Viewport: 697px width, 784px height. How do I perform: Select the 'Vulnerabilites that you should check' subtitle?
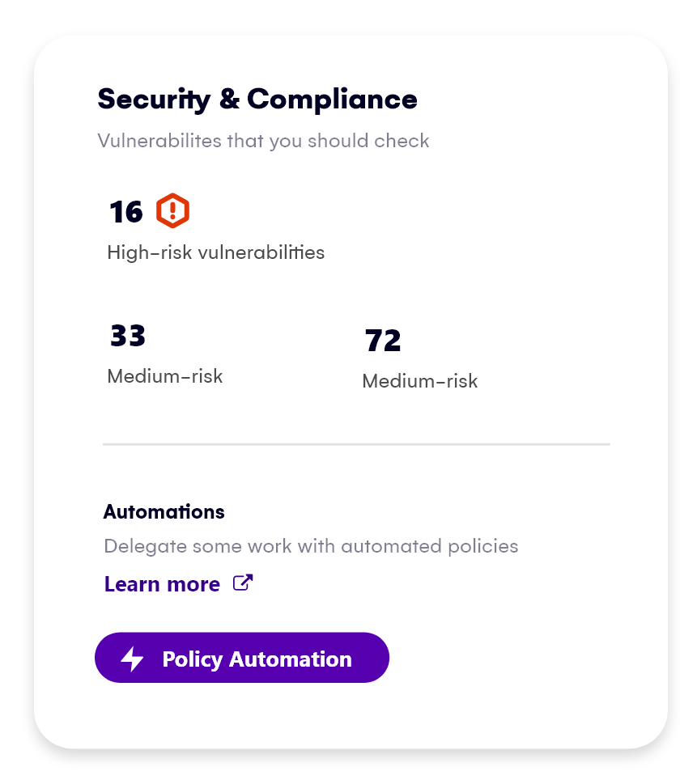coord(263,141)
